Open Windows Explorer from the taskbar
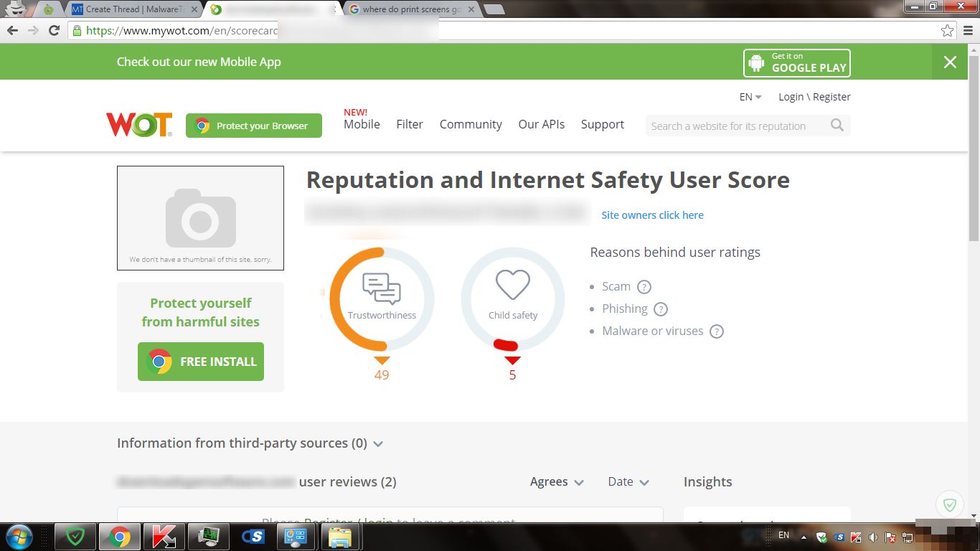Screen dimensions: 980x551 click(x=339, y=537)
